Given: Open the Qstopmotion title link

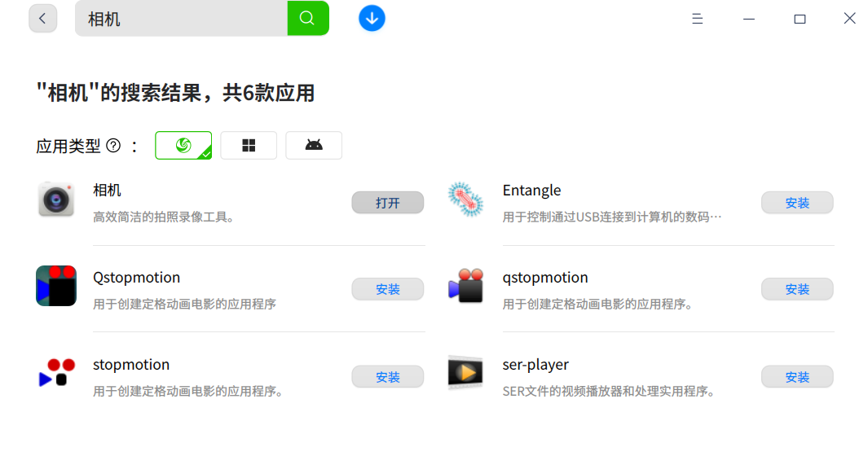Looking at the screenshot, I should coord(137,278).
